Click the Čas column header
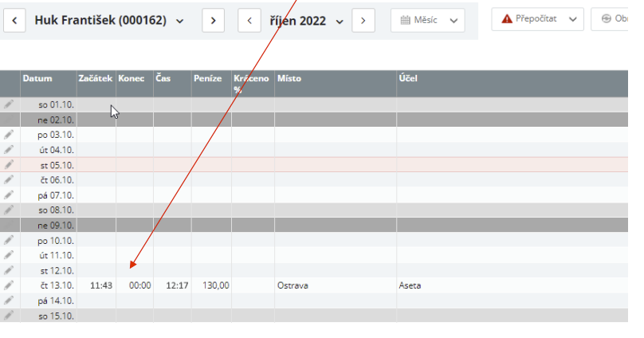 [172, 84]
